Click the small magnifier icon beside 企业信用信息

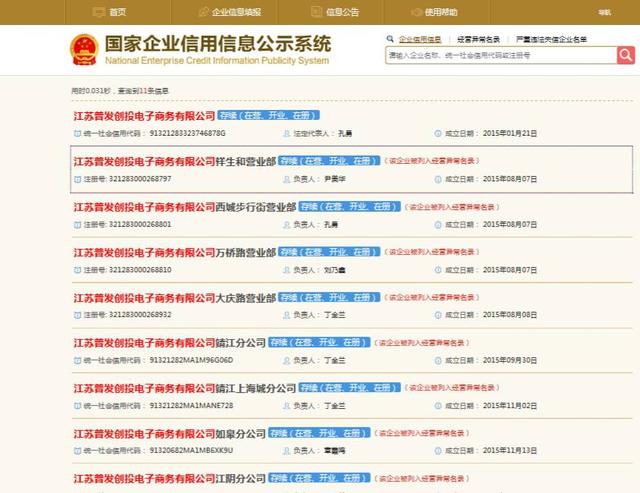(x=390, y=39)
